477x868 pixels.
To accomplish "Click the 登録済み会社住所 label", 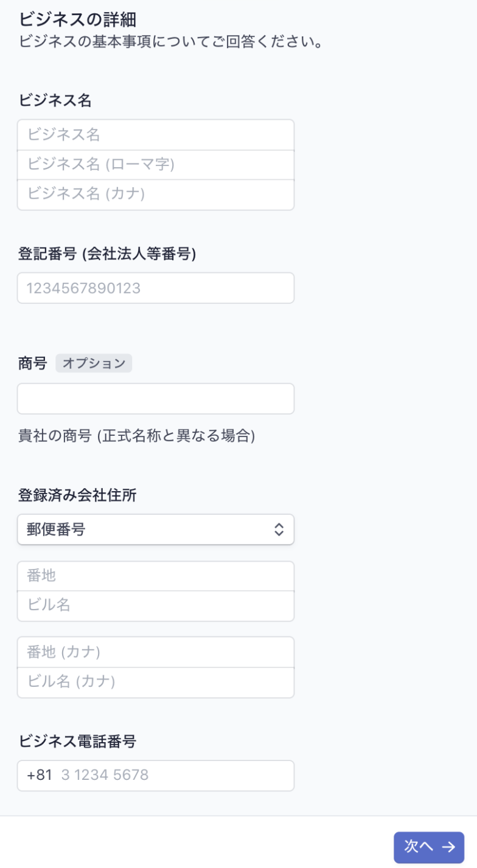I will click(77, 495).
